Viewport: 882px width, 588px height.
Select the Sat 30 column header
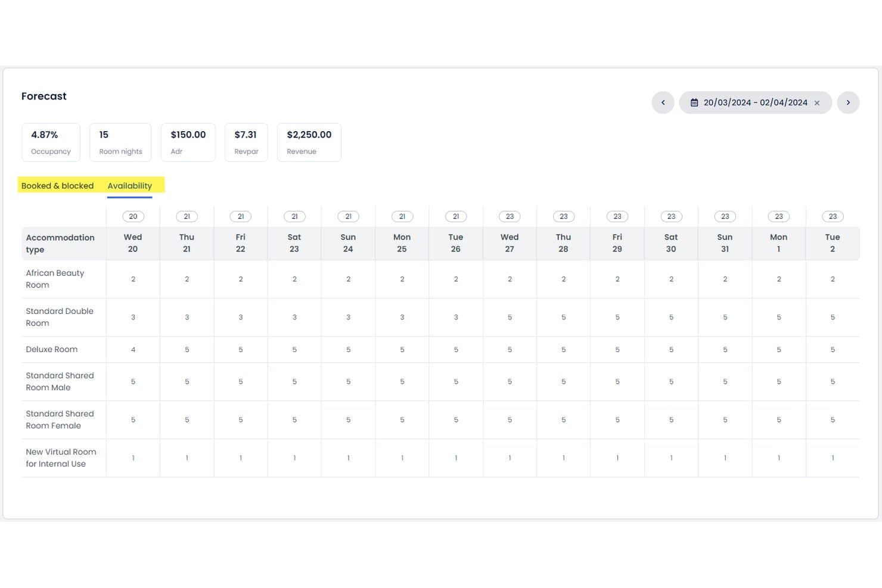[671, 243]
